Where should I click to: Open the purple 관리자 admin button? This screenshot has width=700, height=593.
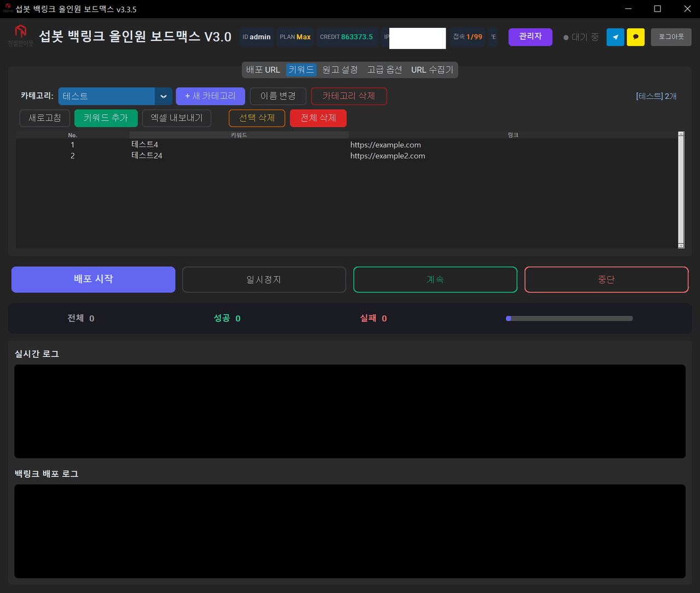(530, 37)
